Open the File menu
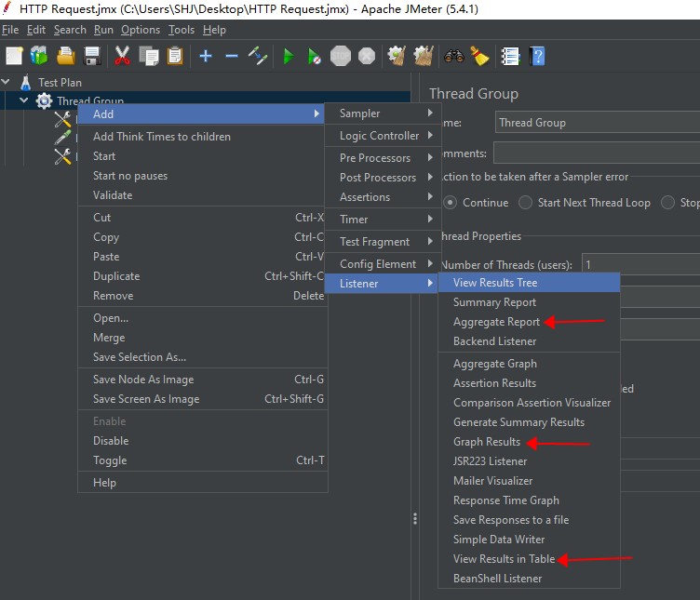This screenshot has width=700, height=600. pyautogui.click(x=10, y=30)
